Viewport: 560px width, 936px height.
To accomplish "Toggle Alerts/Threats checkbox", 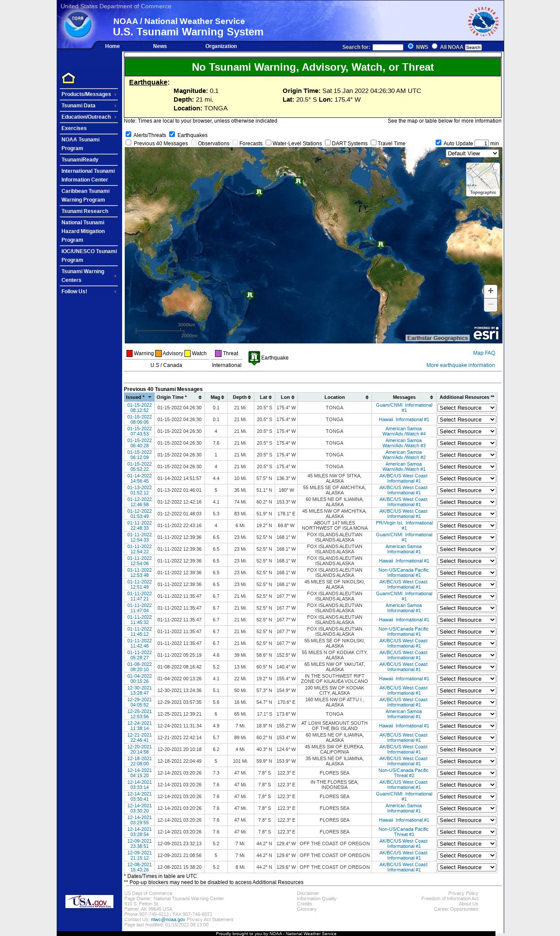I will pyautogui.click(x=129, y=134).
